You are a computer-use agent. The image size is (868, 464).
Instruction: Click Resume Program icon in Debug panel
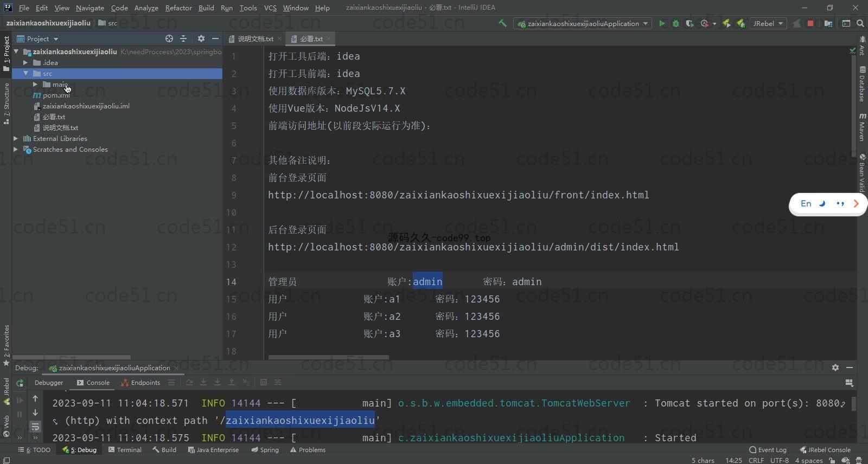20,400
